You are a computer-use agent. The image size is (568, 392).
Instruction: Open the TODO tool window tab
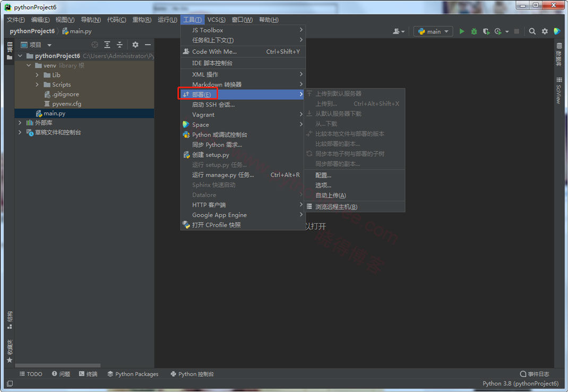coord(31,374)
